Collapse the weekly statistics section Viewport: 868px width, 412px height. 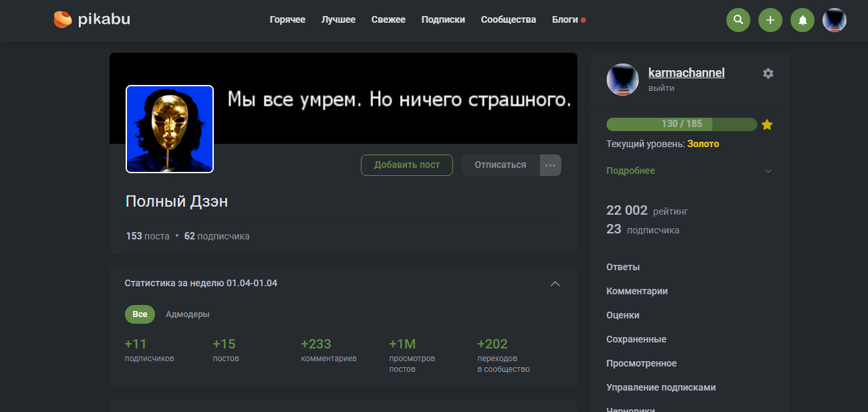(x=555, y=284)
